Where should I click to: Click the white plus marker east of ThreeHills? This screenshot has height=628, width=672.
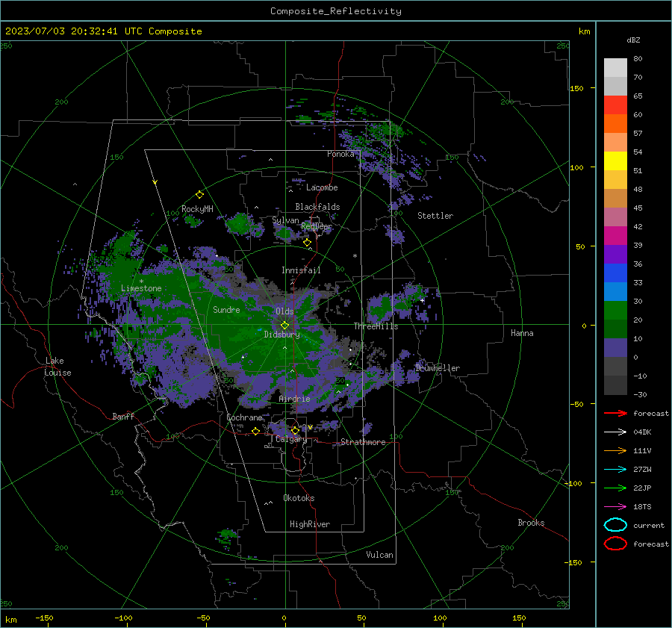coord(422,300)
